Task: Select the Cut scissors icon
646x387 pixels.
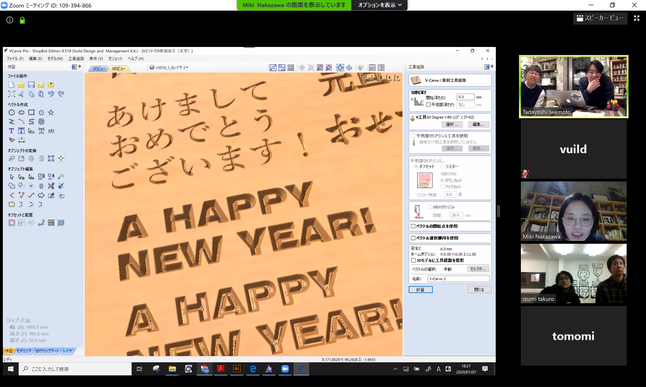Action: (21, 94)
